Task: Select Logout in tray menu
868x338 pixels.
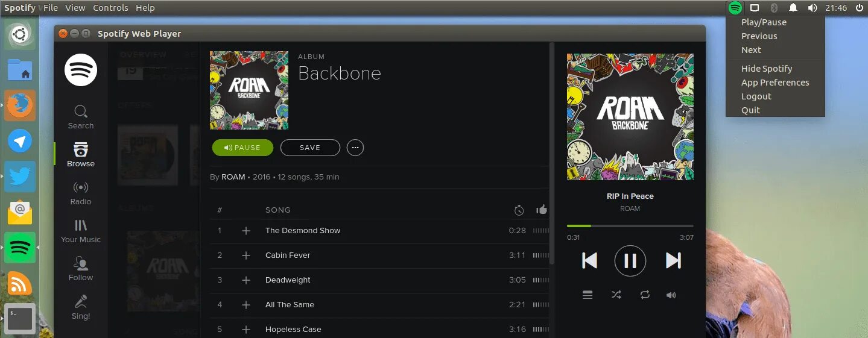Action: [x=756, y=96]
